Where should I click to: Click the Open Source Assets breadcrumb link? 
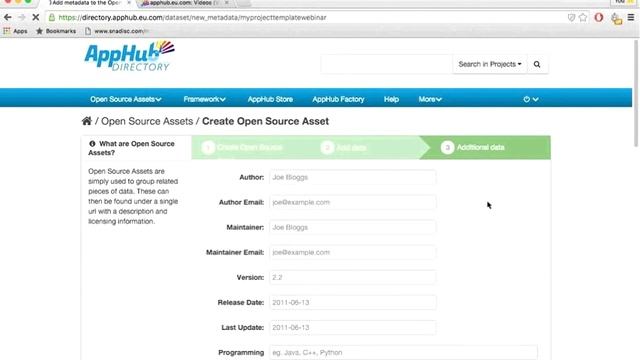[x=147, y=121]
